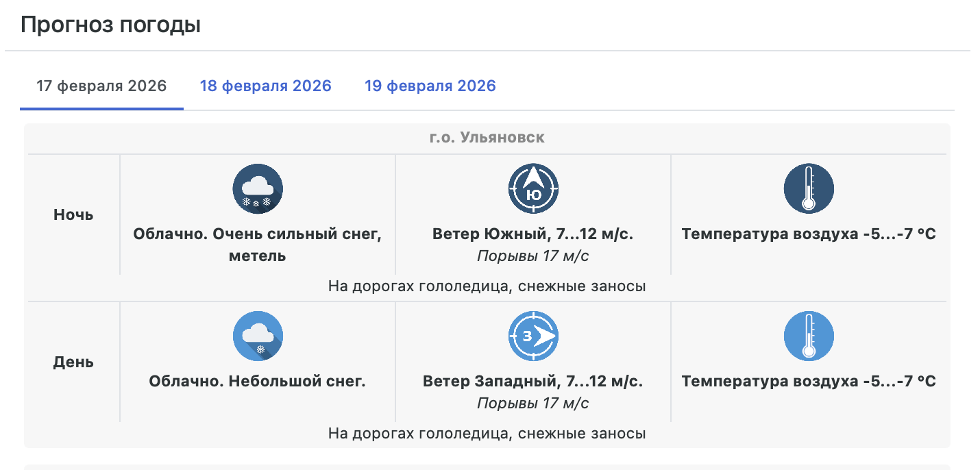980x470 pixels.
Task: Click the Прогноз погоды heading
Action: tap(110, 25)
